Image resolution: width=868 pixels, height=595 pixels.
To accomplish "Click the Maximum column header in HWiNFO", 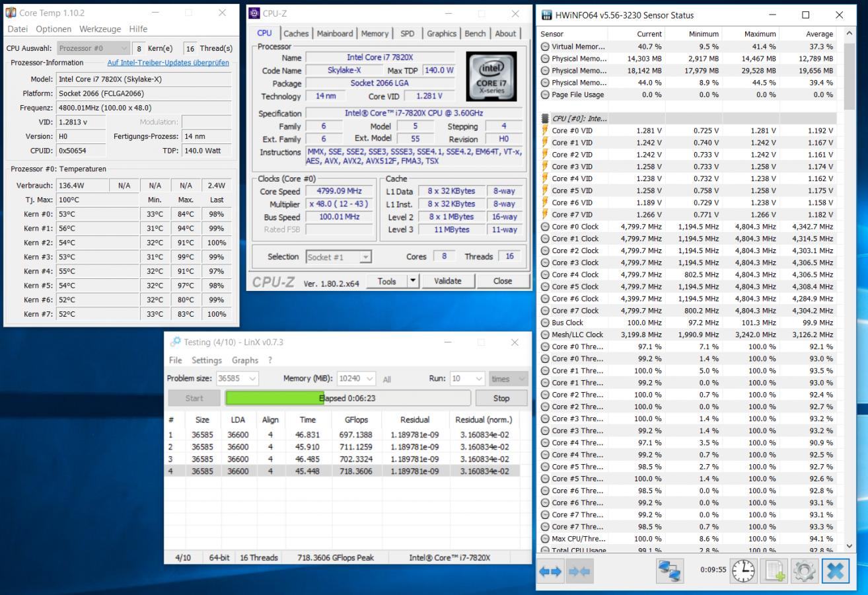I will coord(750,34).
